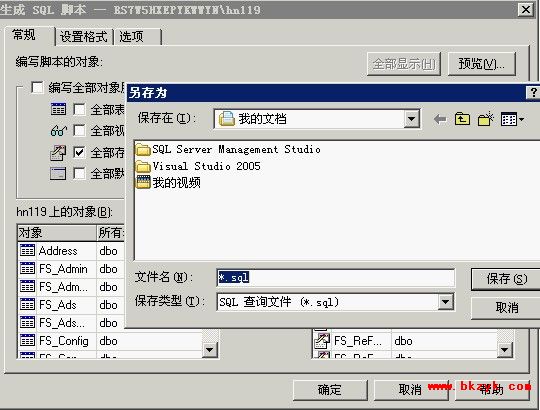Image resolution: width=540 pixels, height=410 pixels.
Task: Click the object list scroll down arrow
Action: (x=209, y=350)
